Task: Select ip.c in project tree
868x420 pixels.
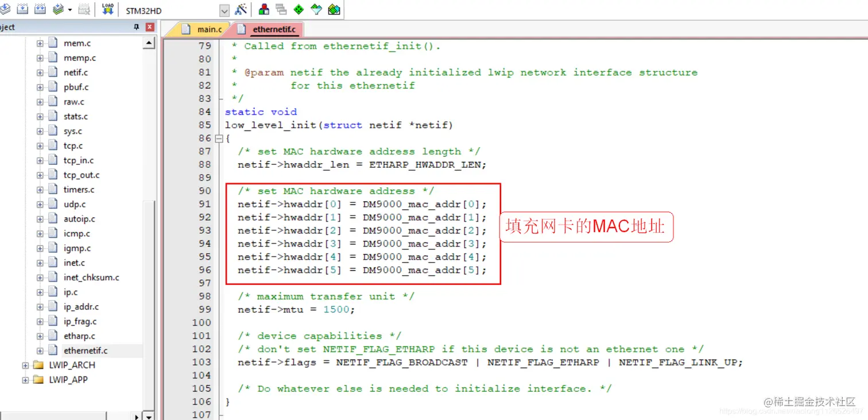Action: click(x=71, y=292)
